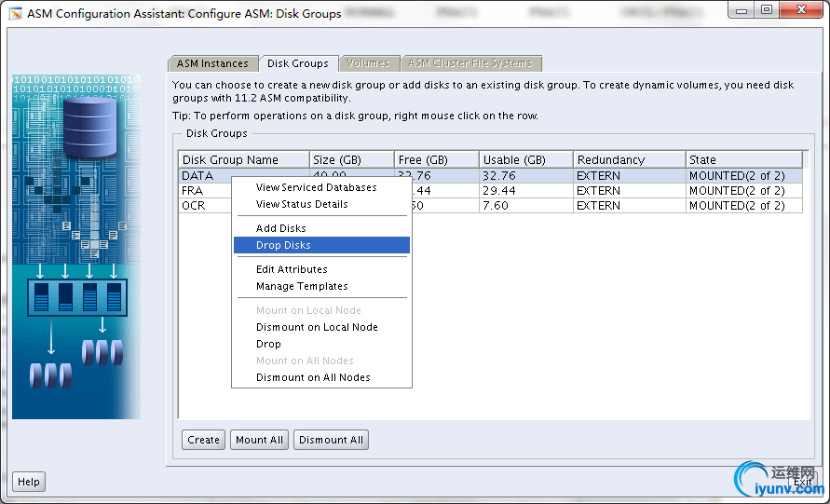Screen dimensions: 830x504
Task: Select the FRA disk group row
Action: (x=203, y=190)
